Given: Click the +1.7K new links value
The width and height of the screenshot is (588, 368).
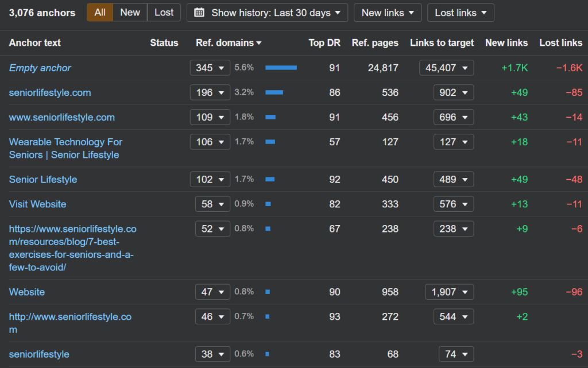Looking at the screenshot, I should tap(514, 68).
